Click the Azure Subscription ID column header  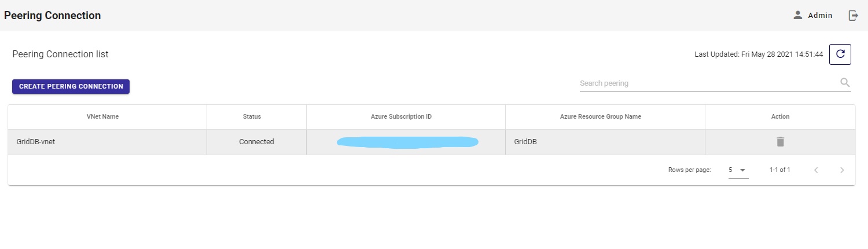tap(401, 116)
